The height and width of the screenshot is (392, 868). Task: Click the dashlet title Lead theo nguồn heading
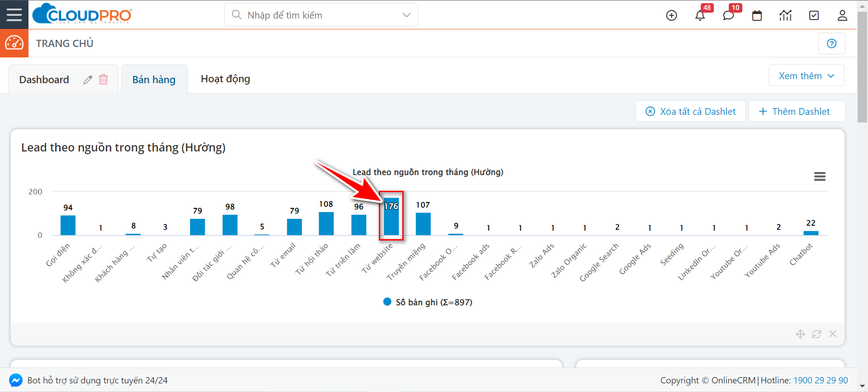tap(123, 147)
